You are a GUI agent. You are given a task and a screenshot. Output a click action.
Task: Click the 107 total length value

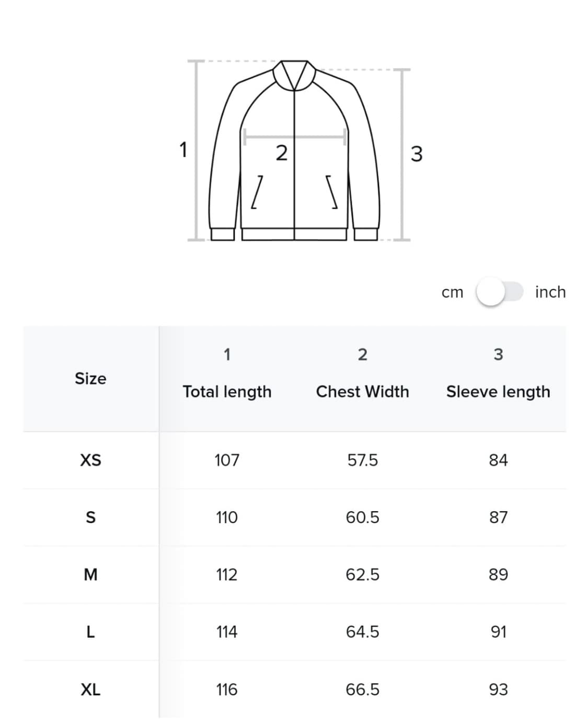(x=227, y=460)
